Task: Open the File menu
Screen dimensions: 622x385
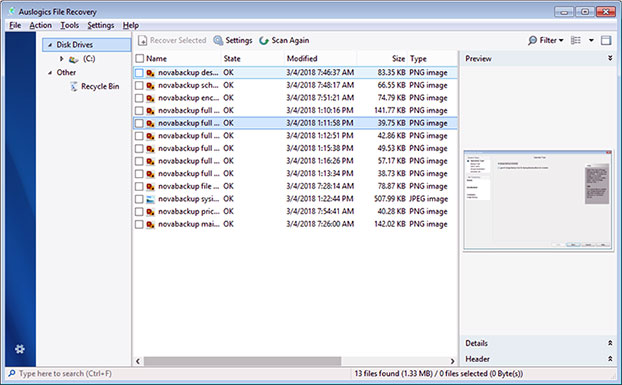Action: [15, 25]
